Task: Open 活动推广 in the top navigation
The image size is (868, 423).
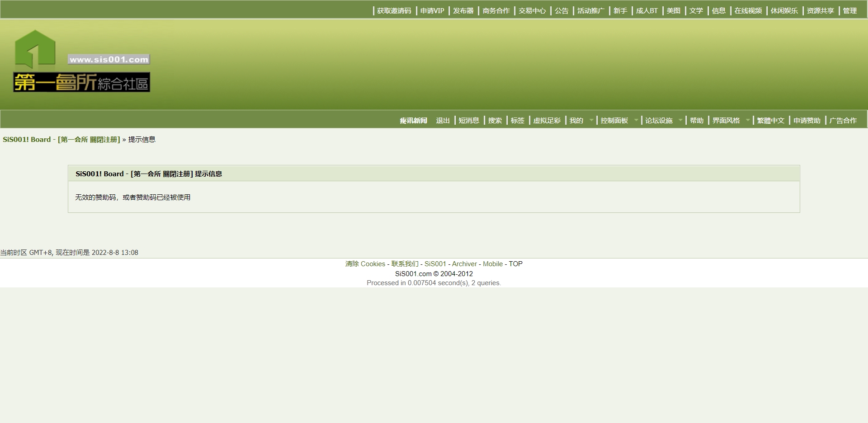Action: (591, 11)
